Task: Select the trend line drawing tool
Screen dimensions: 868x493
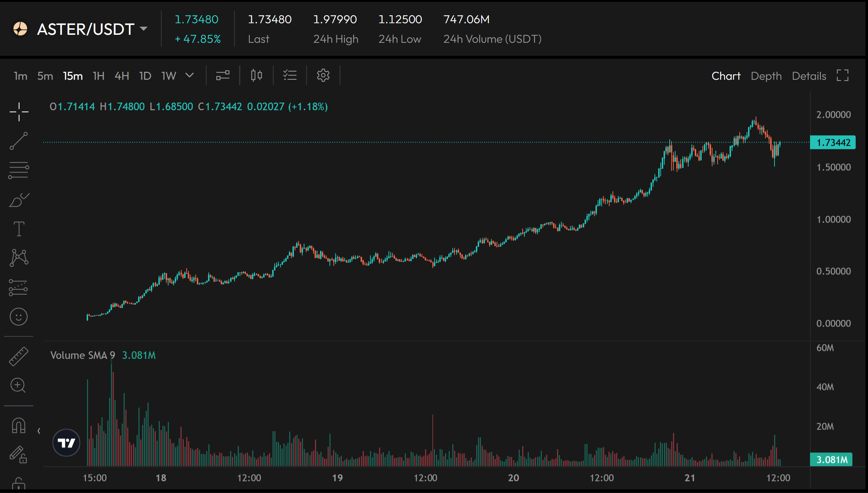Action: coord(19,141)
